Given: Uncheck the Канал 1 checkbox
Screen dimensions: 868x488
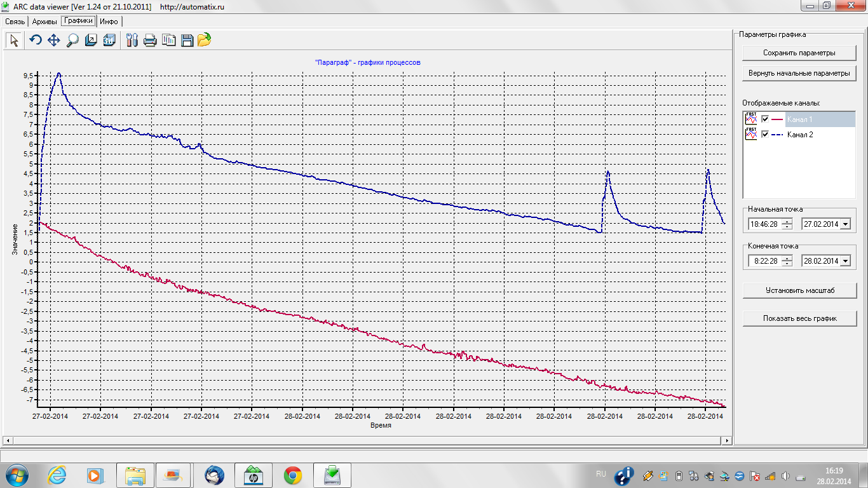Looking at the screenshot, I should click(x=765, y=119).
